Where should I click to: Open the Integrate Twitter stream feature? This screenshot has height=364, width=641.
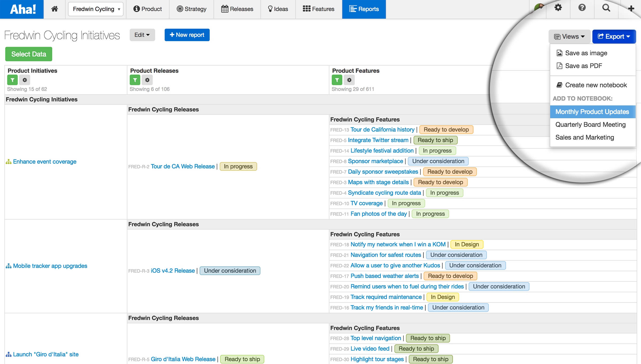(378, 140)
